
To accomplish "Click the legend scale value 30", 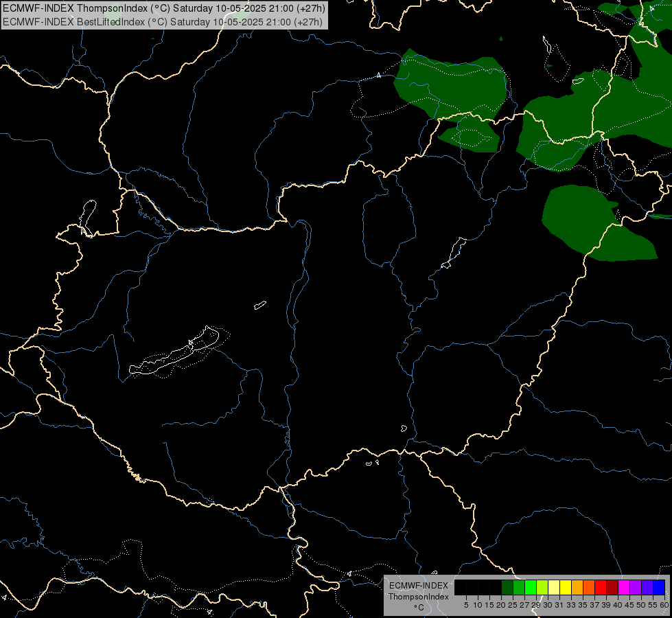I will [x=548, y=605].
